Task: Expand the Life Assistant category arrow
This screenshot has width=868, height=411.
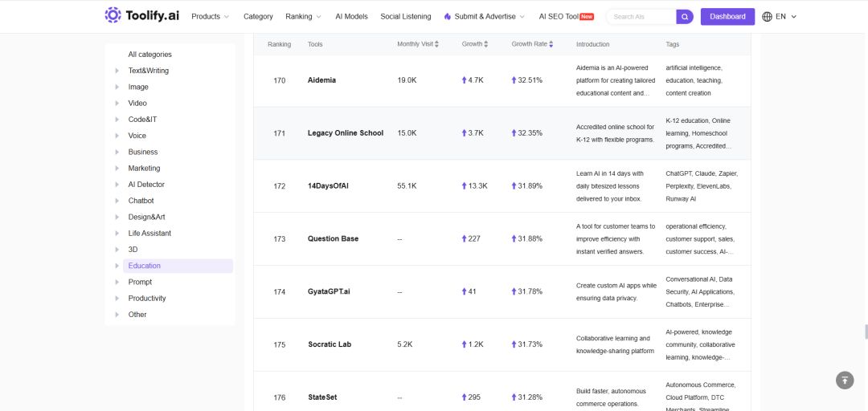Action: coord(117,234)
